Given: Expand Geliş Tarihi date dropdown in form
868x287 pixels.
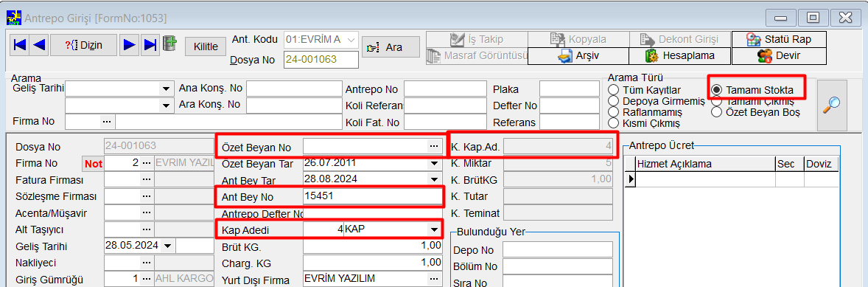Looking at the screenshot, I should (168, 246).
